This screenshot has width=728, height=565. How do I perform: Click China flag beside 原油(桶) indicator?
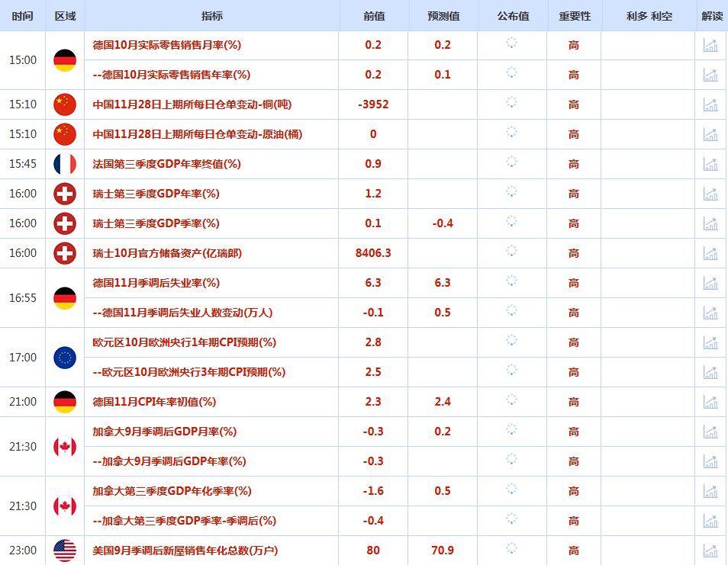[65, 134]
